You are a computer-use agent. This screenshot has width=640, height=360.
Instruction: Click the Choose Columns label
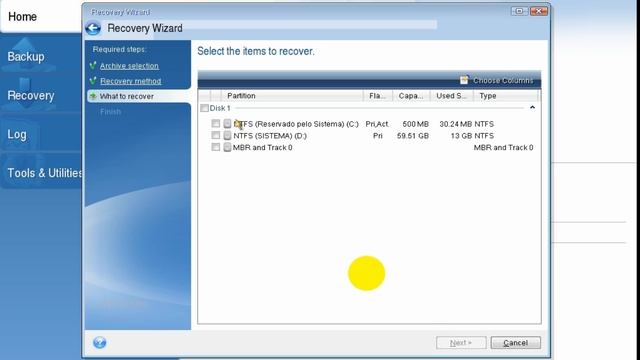(503, 80)
